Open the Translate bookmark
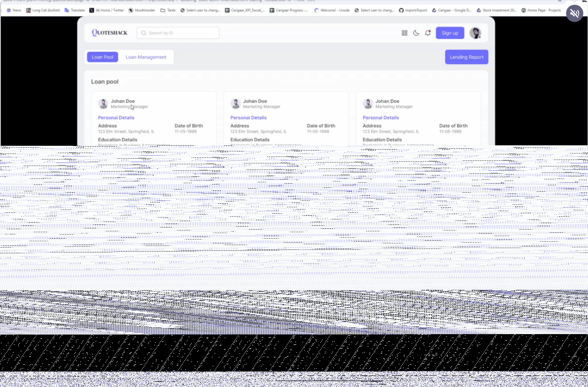This screenshot has width=588, height=387. tap(75, 10)
